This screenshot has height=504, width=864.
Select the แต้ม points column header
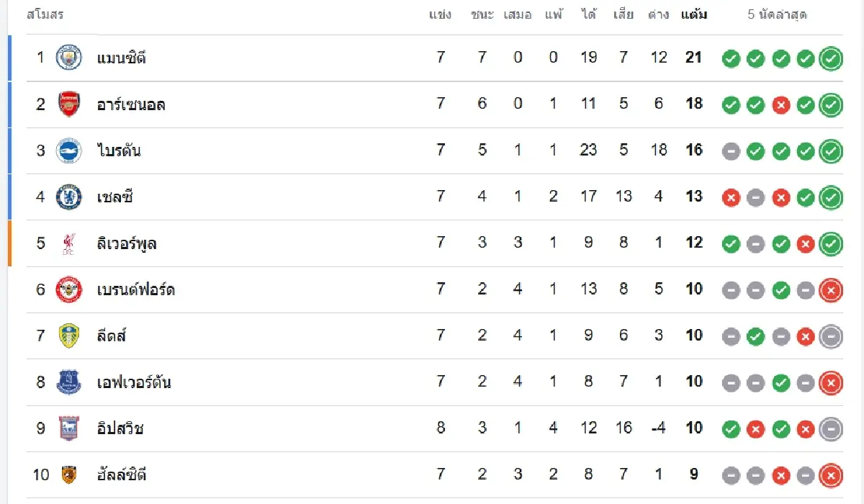click(x=694, y=14)
